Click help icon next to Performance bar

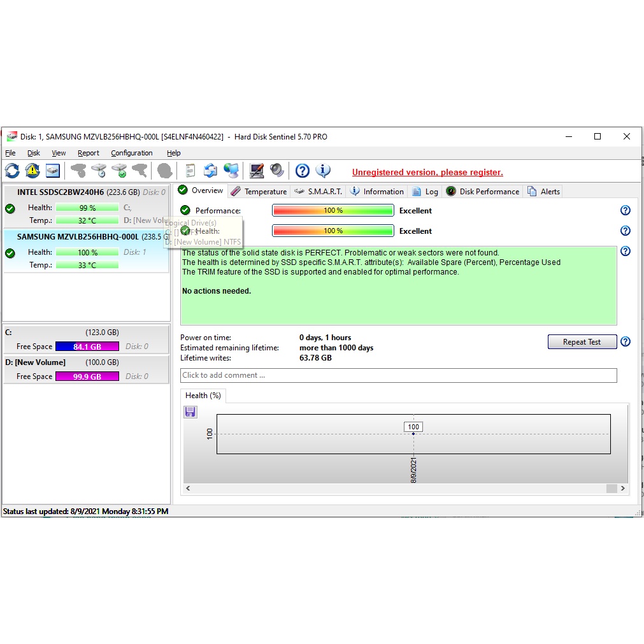pyautogui.click(x=625, y=210)
